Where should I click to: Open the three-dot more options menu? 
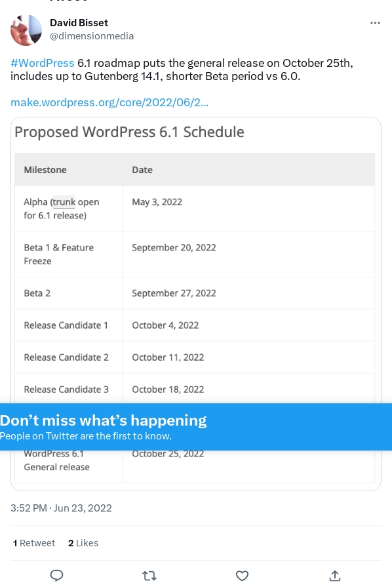tap(375, 23)
